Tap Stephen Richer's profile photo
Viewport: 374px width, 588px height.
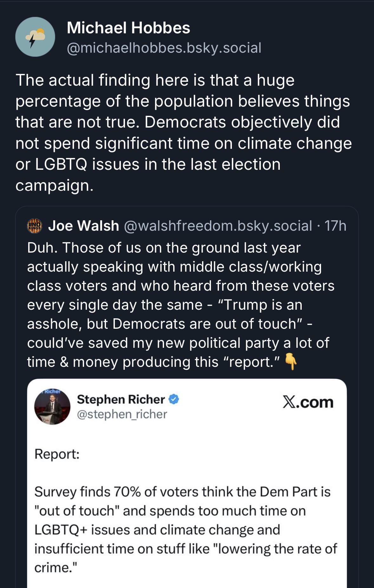point(52,407)
